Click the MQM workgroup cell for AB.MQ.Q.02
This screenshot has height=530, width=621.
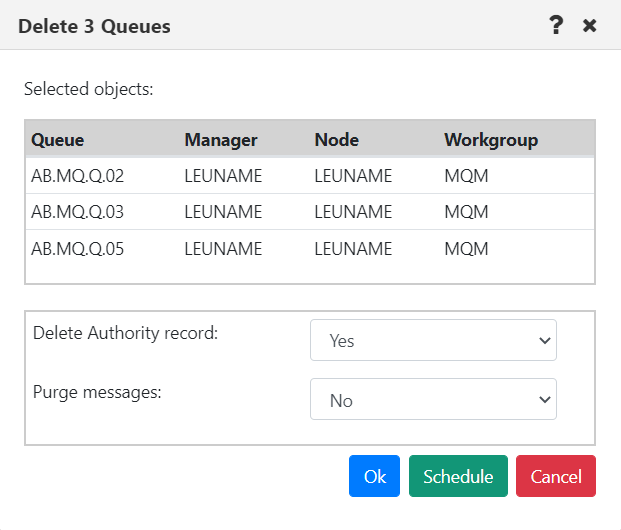(x=466, y=176)
